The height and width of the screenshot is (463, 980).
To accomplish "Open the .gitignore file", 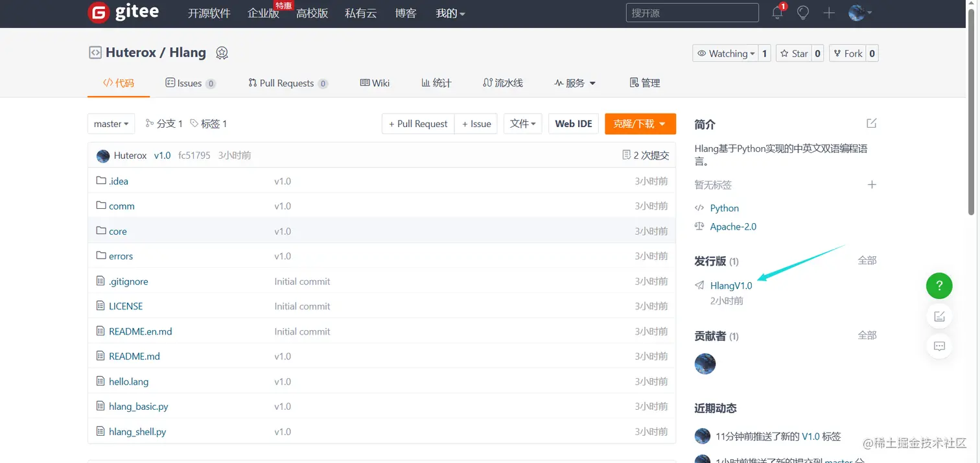I will click(128, 281).
